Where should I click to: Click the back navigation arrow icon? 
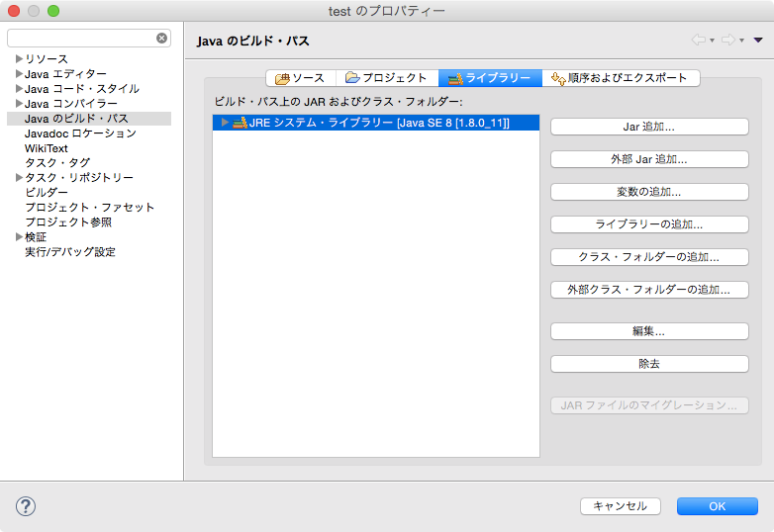coord(698,40)
